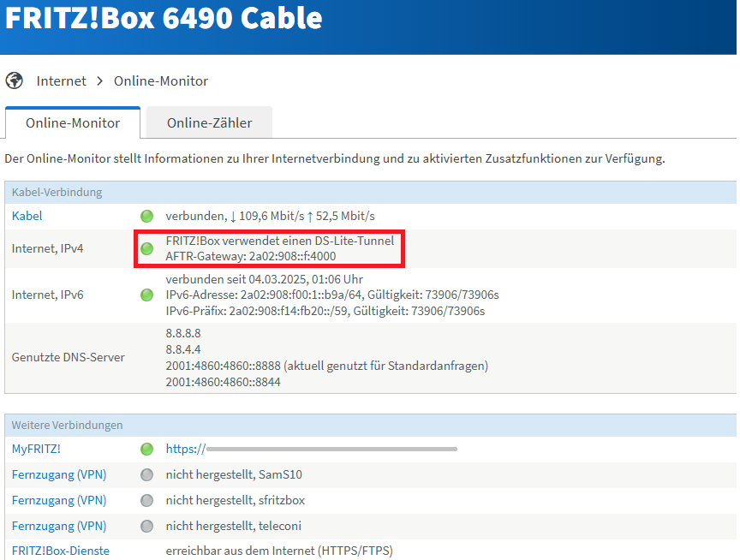740x560 pixels.
Task: Click 'nicht hergestellt, SamS10' status text
Action: (234, 474)
